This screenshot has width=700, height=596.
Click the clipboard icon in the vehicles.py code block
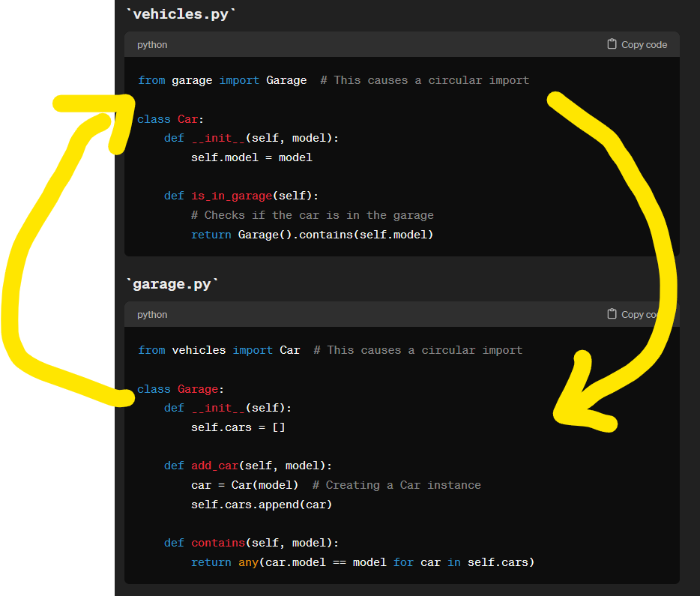pyautogui.click(x=612, y=44)
